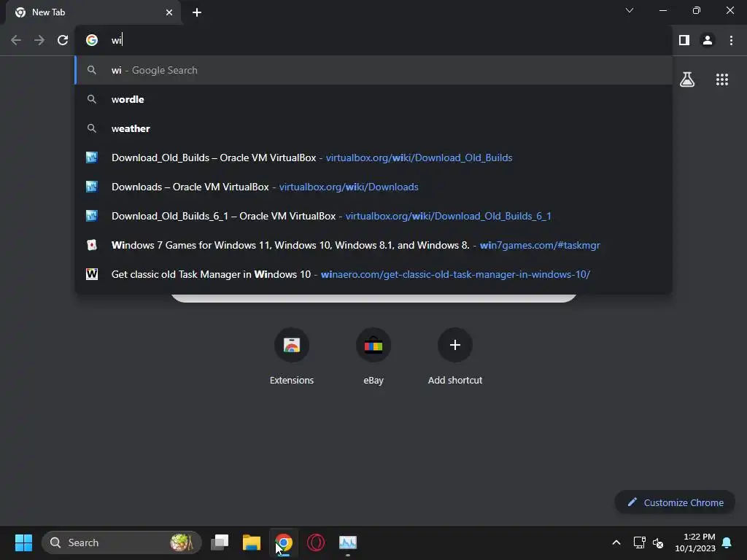Open Windows 7 Games win7games.com suggestion
Viewport: 747px width, 560px height.
click(x=373, y=245)
